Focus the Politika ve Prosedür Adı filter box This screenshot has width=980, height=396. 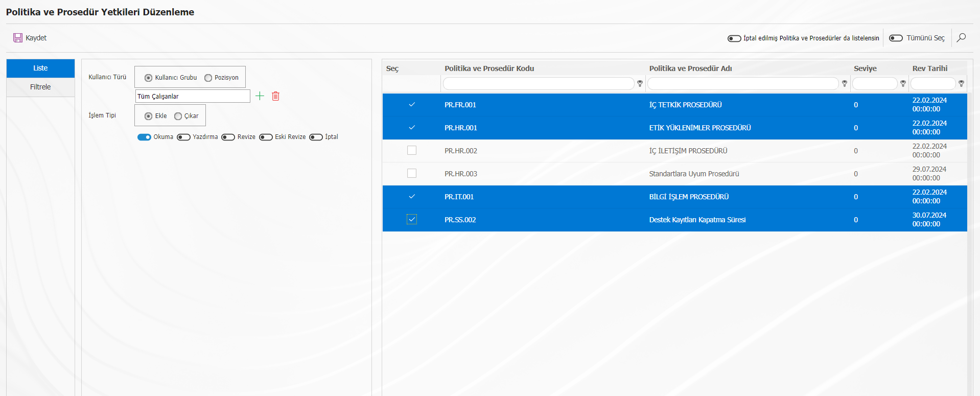[x=743, y=83]
